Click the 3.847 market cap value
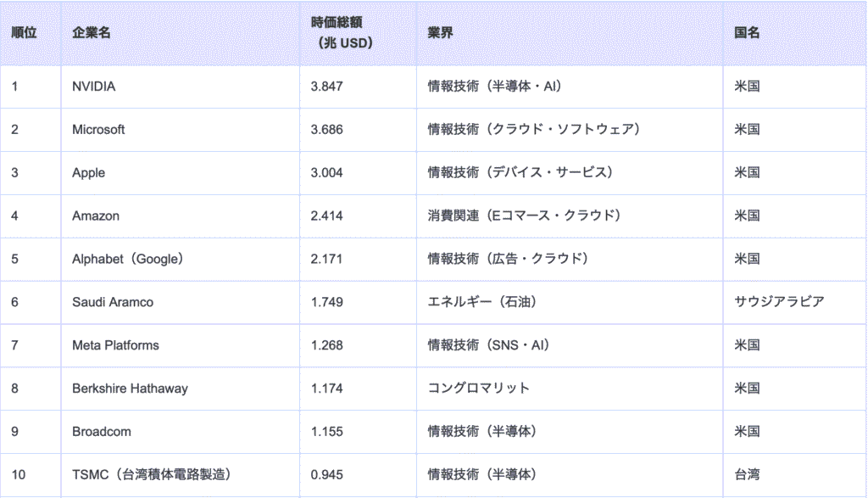 (x=327, y=87)
